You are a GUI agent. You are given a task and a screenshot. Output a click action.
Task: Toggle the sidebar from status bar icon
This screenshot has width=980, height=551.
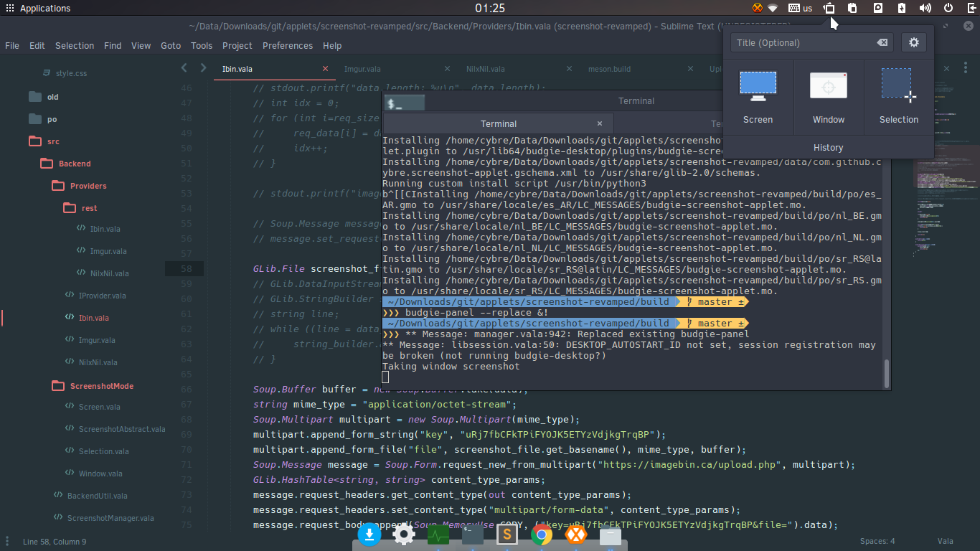point(8,542)
